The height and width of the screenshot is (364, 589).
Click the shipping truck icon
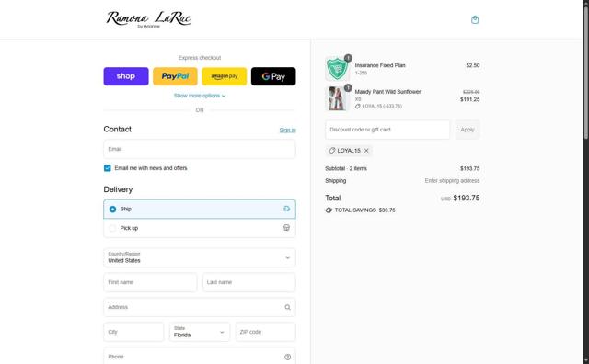[286, 209]
